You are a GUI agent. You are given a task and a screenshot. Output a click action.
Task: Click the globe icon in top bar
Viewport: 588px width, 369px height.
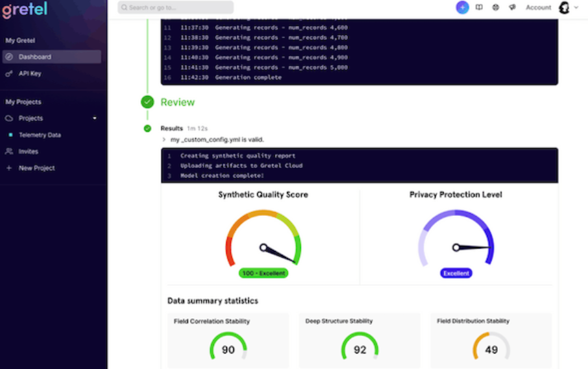tap(496, 8)
